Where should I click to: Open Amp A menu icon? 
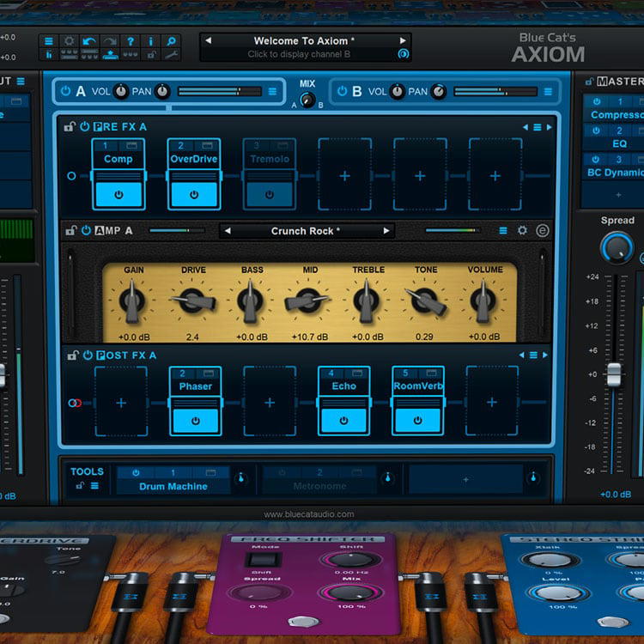click(502, 231)
